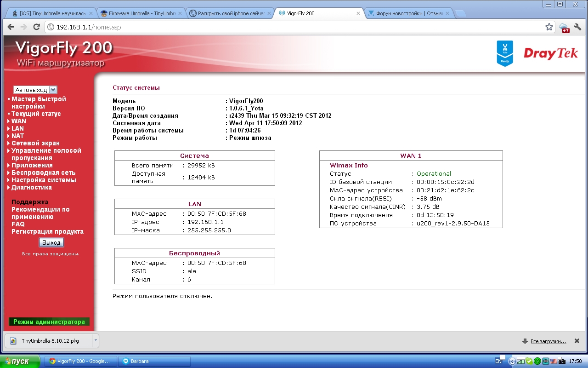Show hidden tray icons arrow
The width and height of the screenshot is (588, 368).
(513, 361)
